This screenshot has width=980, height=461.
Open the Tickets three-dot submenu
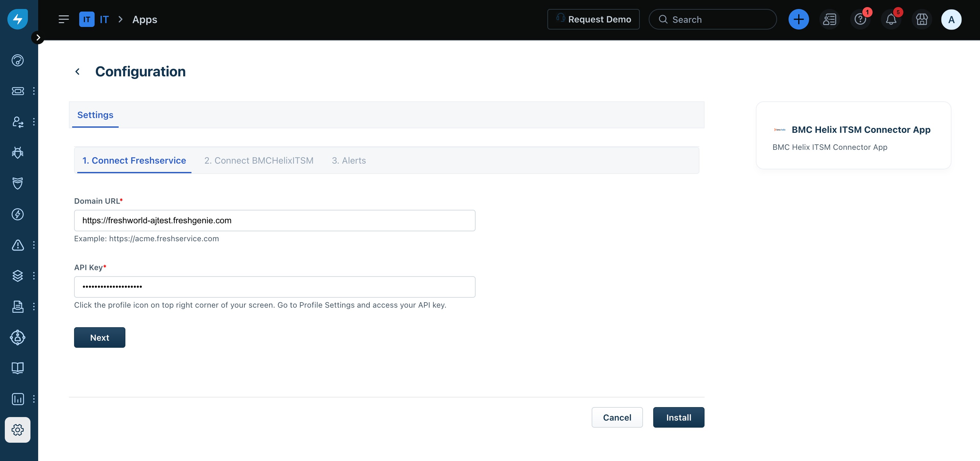click(x=34, y=91)
